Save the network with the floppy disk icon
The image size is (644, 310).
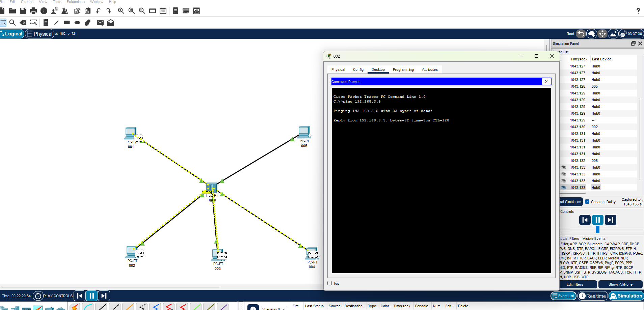tap(23, 11)
